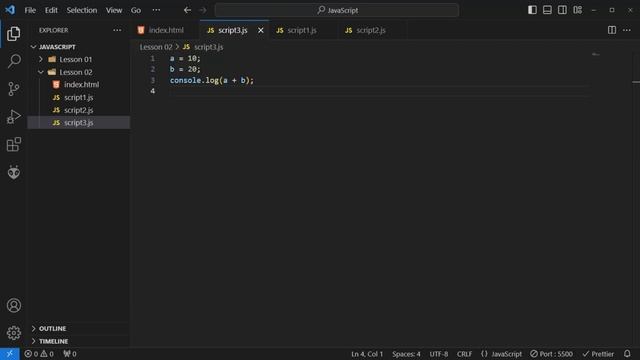Open the Selection menu

tap(82, 10)
